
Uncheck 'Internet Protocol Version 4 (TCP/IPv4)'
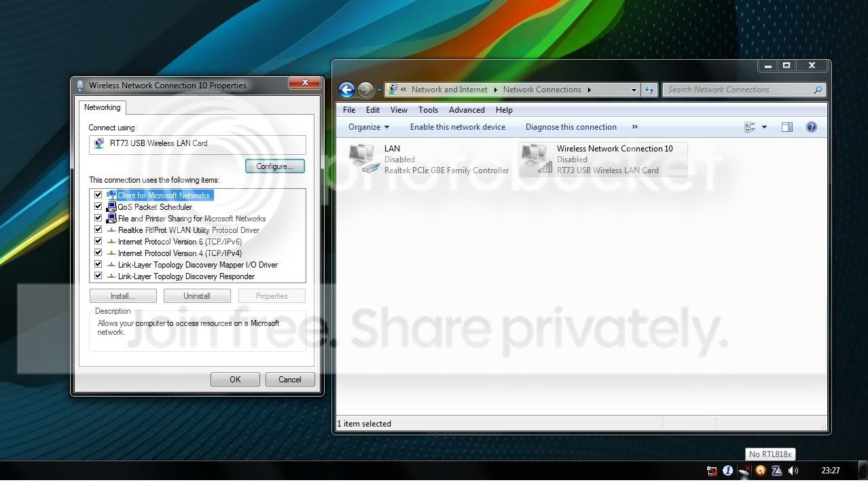pos(98,253)
